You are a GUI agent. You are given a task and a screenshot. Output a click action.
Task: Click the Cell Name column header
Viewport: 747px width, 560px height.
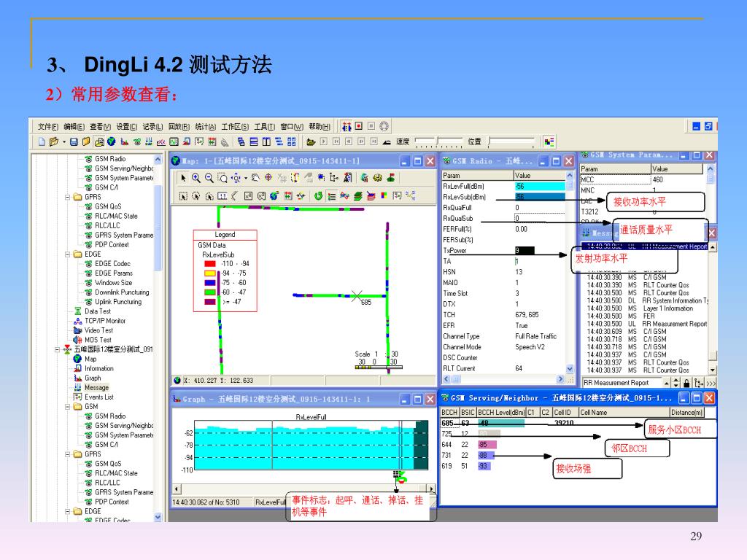624,413
